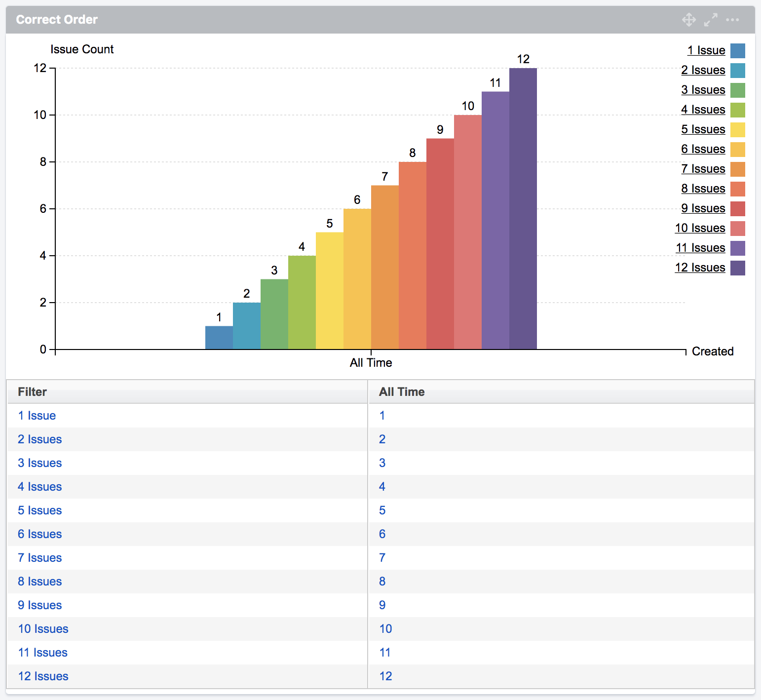Click the Filter table column header

coord(32,391)
